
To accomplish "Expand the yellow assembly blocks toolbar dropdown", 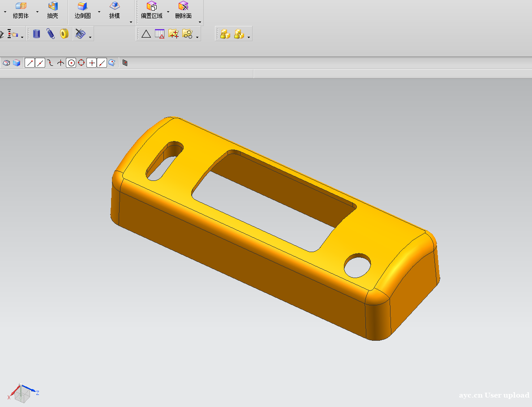I will click(249, 37).
